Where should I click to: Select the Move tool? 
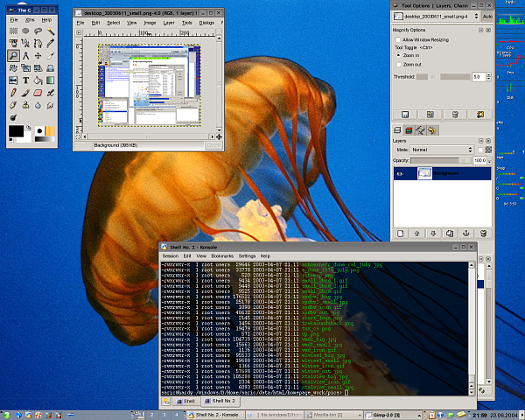[x=38, y=55]
